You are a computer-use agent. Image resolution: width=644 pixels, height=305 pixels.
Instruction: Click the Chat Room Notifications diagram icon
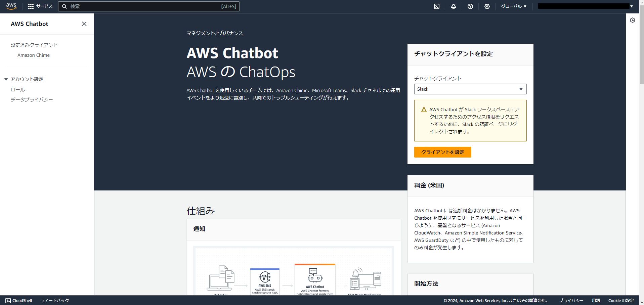[x=365, y=279]
